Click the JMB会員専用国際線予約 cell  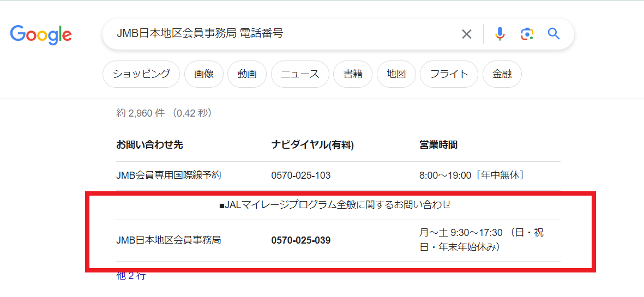click(x=169, y=175)
